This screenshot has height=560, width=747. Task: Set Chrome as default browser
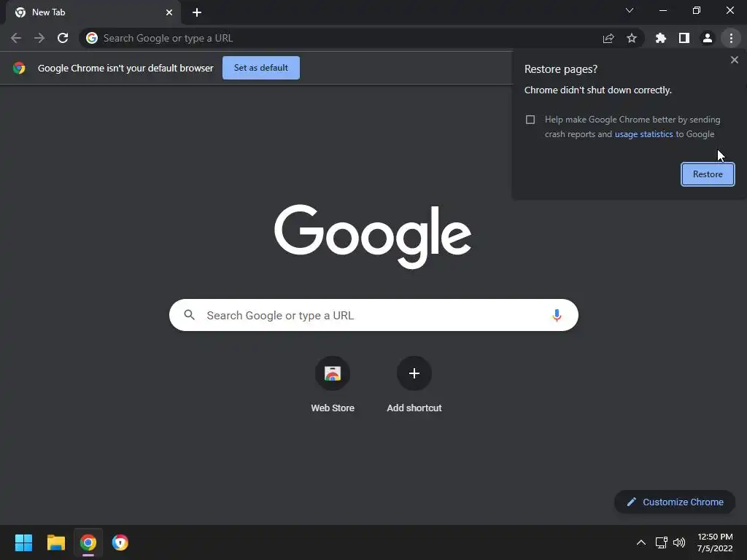tap(261, 68)
